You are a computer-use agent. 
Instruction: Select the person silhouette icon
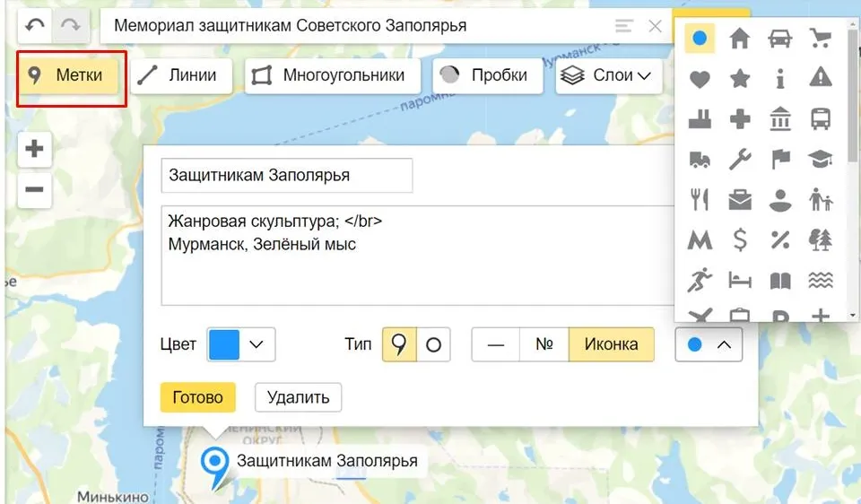point(780,200)
